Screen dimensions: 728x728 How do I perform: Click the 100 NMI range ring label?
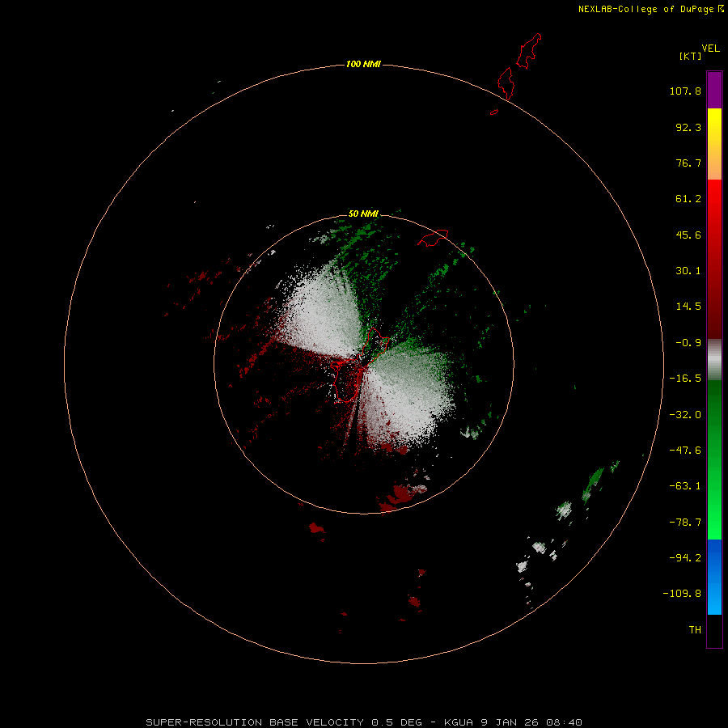point(363,64)
